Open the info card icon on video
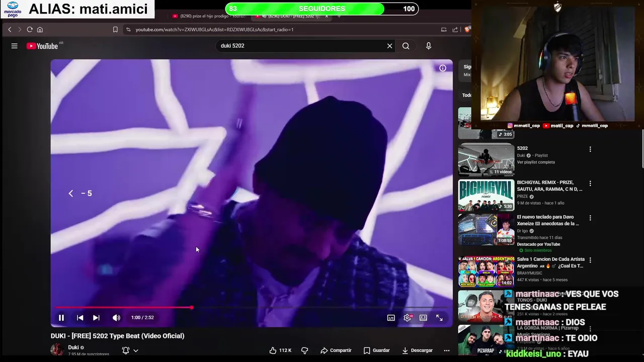Viewport: 644px width, 362px height. click(443, 68)
